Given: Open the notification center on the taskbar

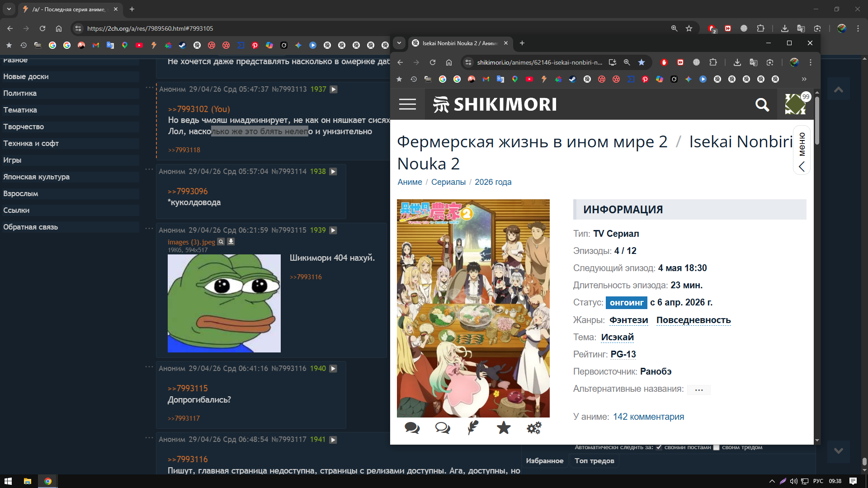Looking at the screenshot, I should [853, 481].
